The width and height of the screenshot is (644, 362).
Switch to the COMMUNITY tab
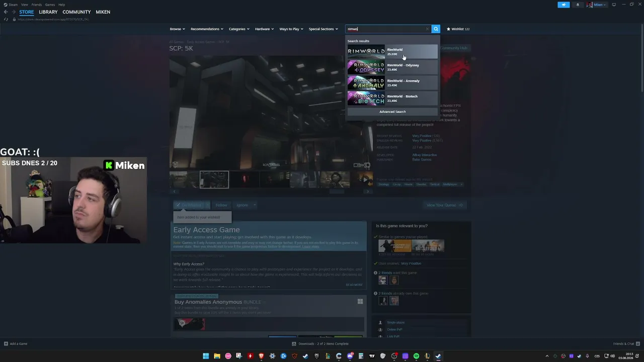(x=76, y=12)
